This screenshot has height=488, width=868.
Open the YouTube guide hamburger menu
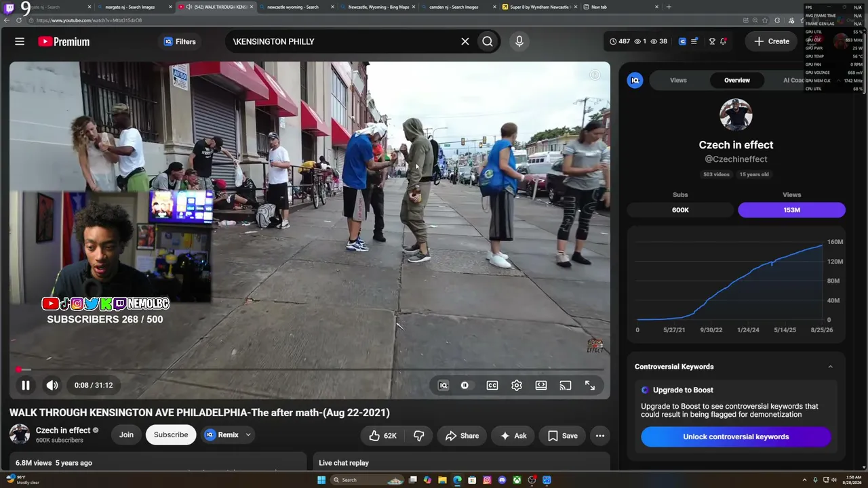point(20,41)
